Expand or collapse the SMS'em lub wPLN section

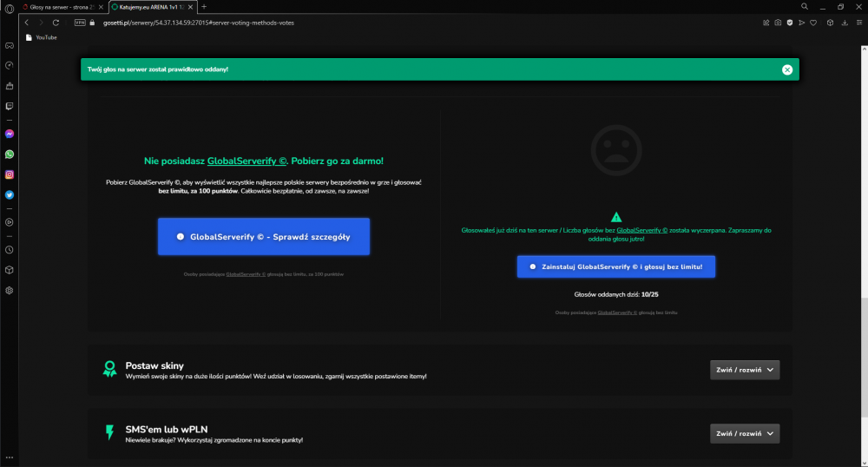point(745,433)
